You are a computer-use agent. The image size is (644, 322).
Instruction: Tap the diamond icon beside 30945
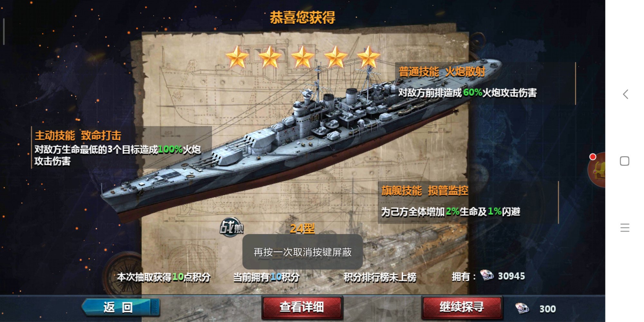(x=487, y=275)
